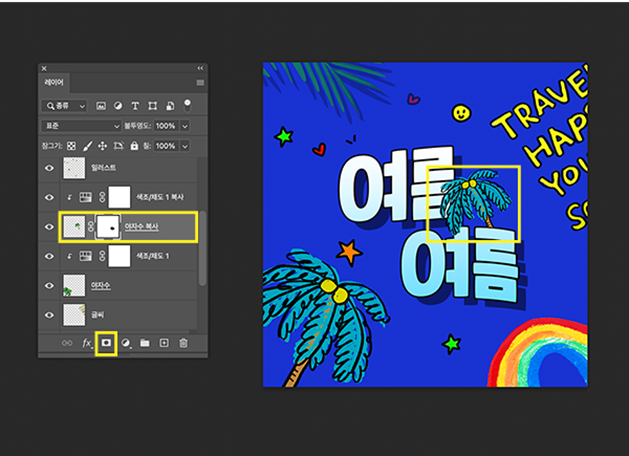
Task: Select the layer name 색조/채도 1 복사
Action: click(x=160, y=197)
